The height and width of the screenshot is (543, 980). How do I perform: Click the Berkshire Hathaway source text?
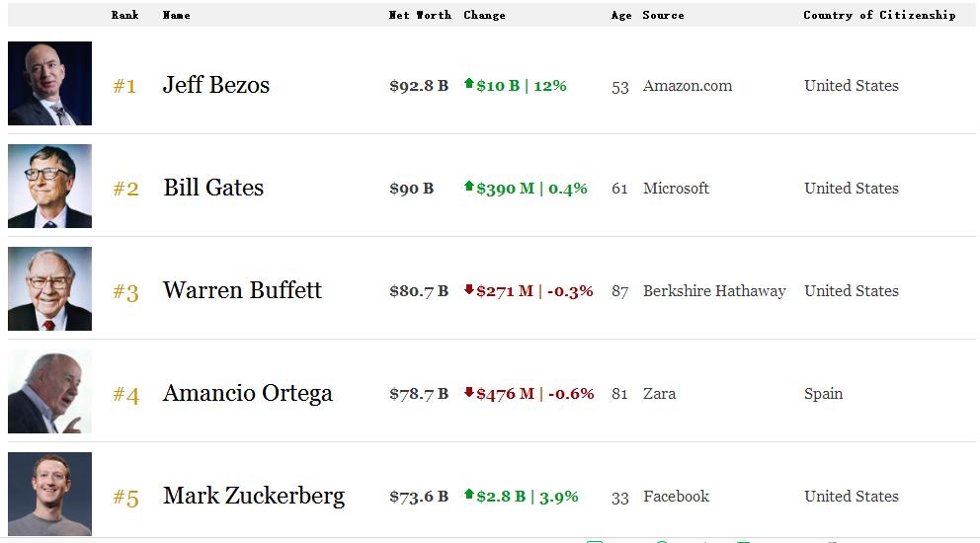point(714,291)
